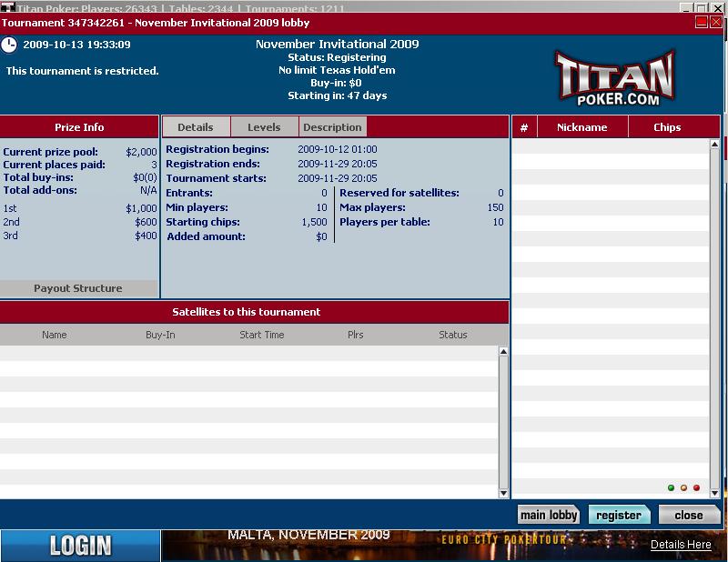Click the 'This tournament is restricted.' notice
This screenshot has width=728, height=562.
83,71
